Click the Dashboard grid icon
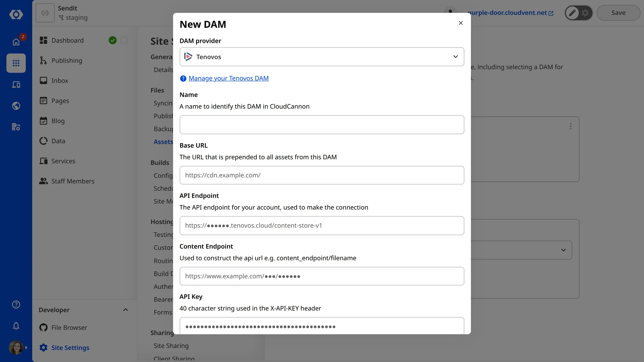Image resolution: width=644 pixels, height=362 pixels. point(43,40)
